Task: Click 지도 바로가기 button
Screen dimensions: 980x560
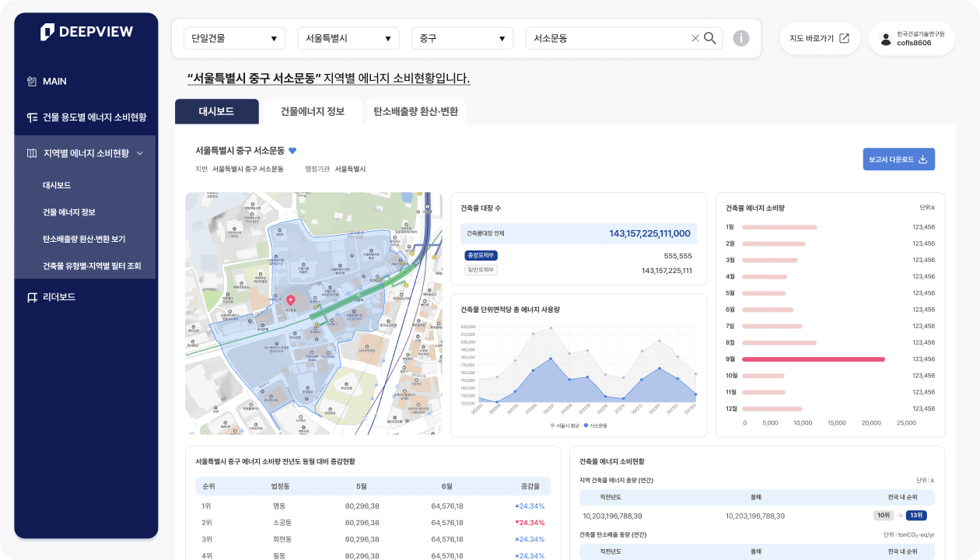Action: click(819, 39)
